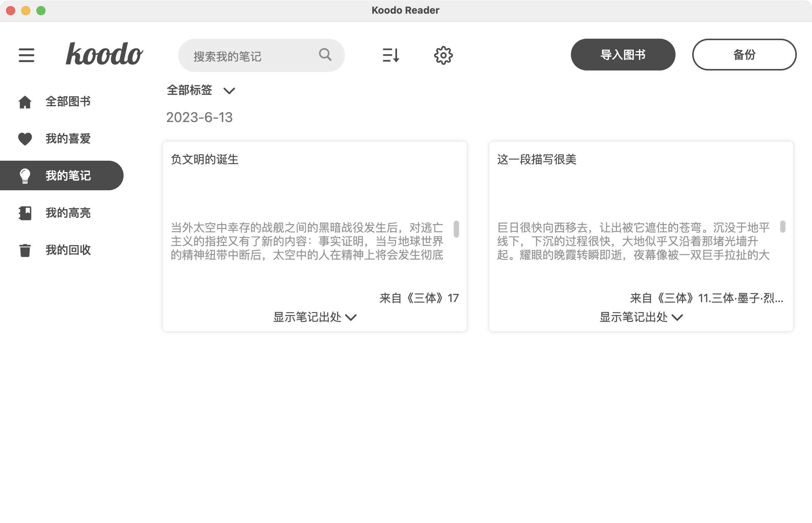Open settings gear icon
The width and height of the screenshot is (812, 523).
443,56
